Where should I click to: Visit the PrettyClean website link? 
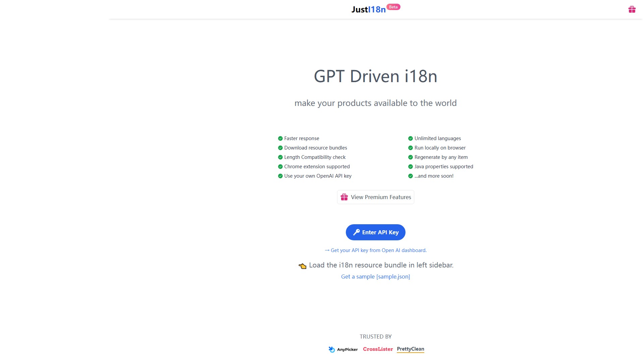[x=410, y=349]
